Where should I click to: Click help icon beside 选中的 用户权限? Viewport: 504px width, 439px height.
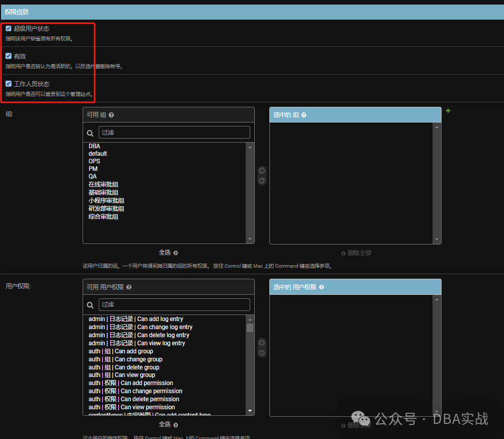(321, 287)
